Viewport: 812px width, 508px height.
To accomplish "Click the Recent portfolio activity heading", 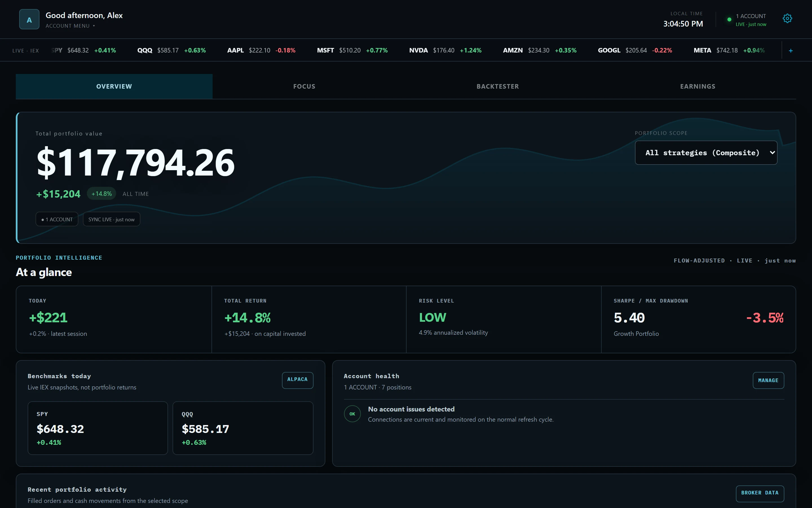I will tap(77, 490).
